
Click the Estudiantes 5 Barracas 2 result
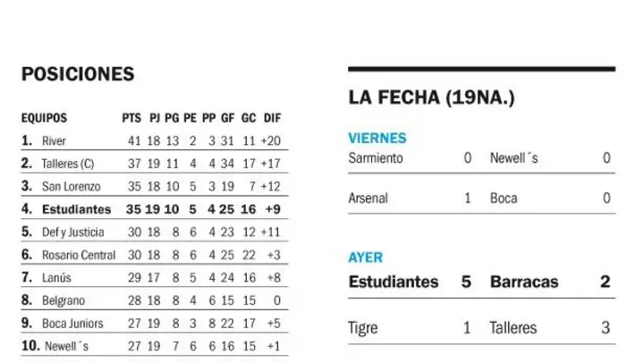click(481, 282)
